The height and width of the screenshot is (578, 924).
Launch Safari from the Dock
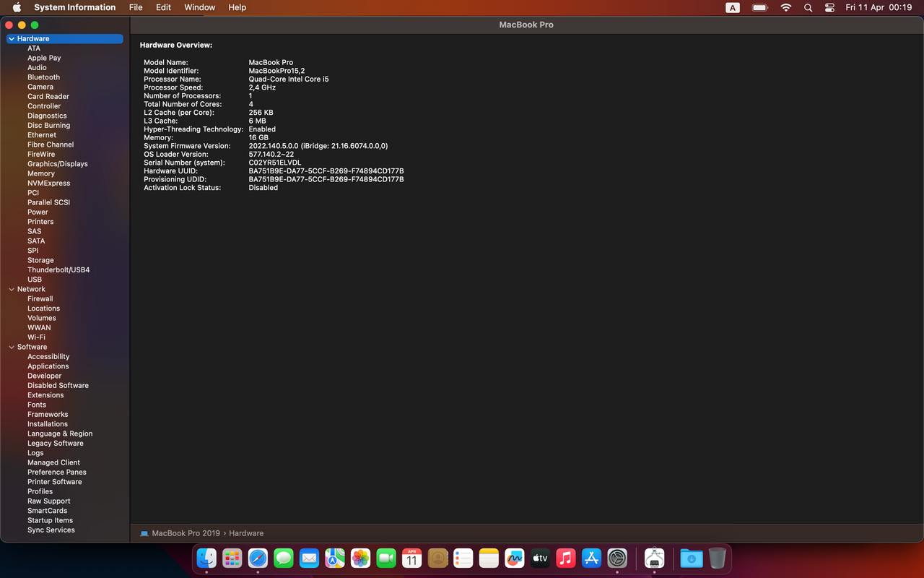coord(258,558)
